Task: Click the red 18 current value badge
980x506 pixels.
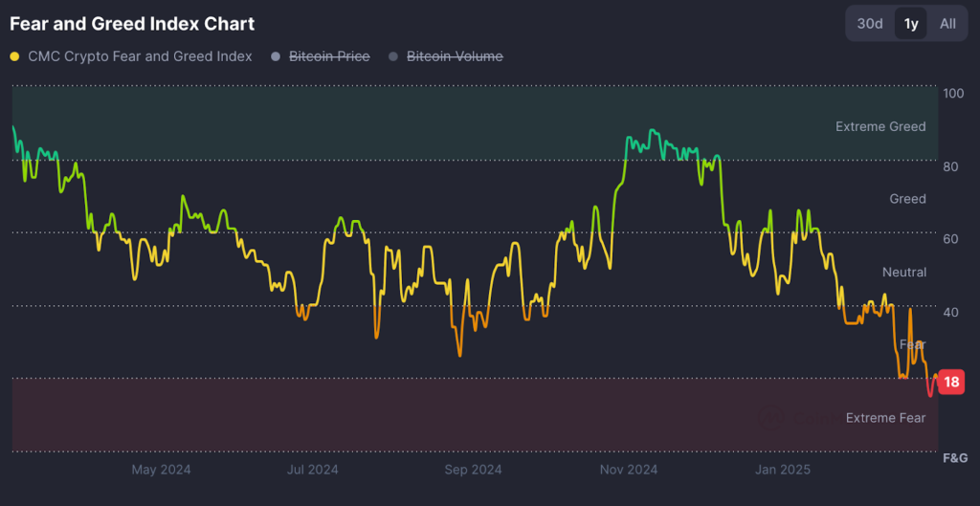Action: [x=951, y=382]
